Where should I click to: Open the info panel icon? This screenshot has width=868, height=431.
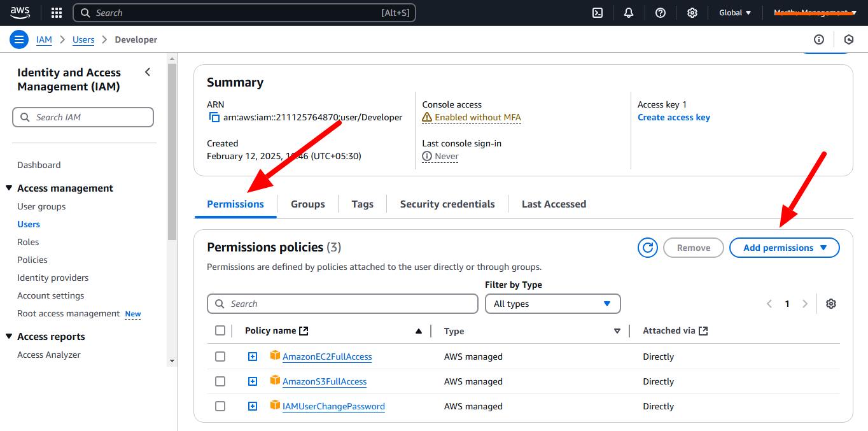[x=819, y=39]
